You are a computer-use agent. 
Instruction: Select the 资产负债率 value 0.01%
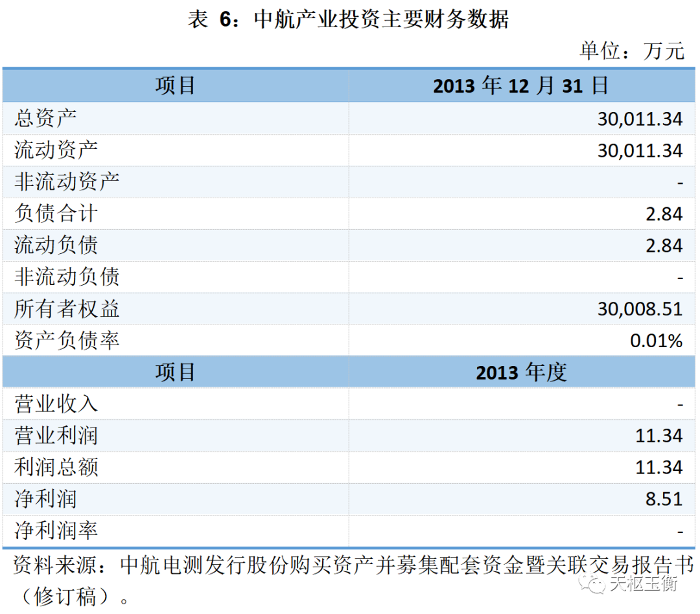coord(656,341)
